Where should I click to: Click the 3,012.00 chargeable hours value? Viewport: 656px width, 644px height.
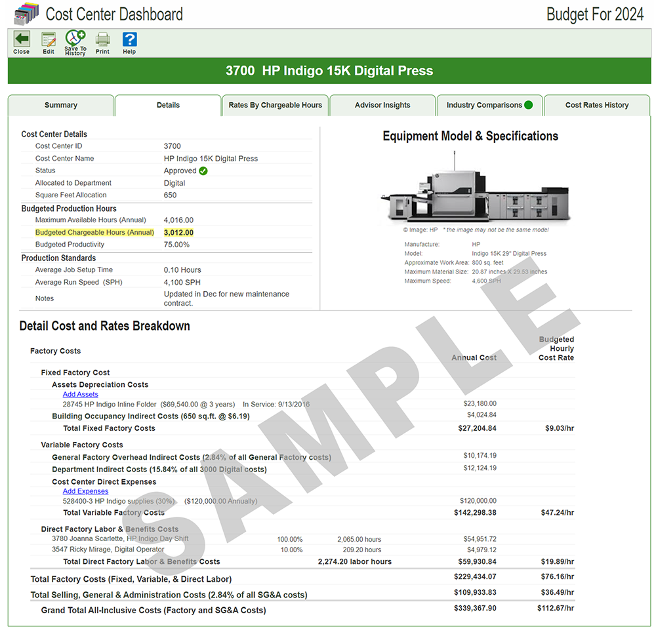coord(178,233)
